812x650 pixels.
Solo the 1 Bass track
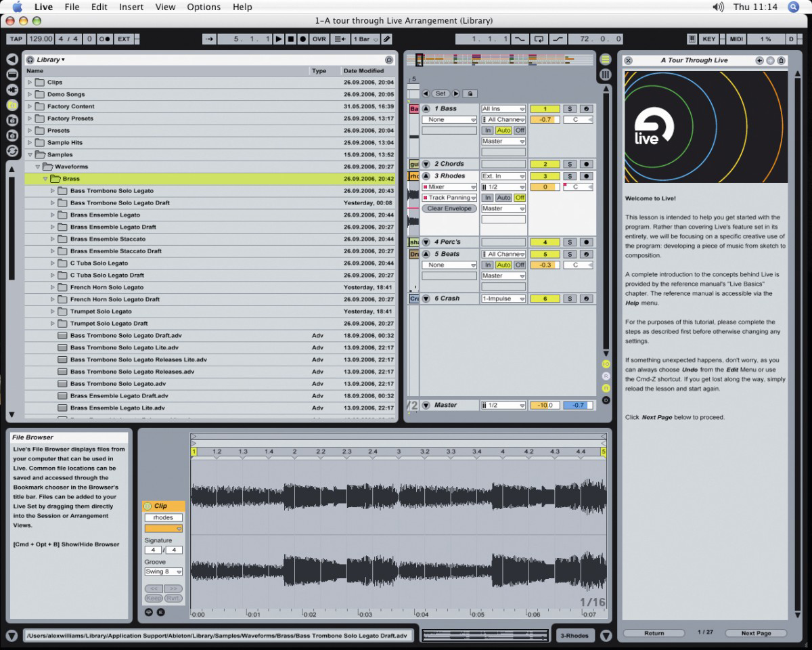tap(570, 108)
